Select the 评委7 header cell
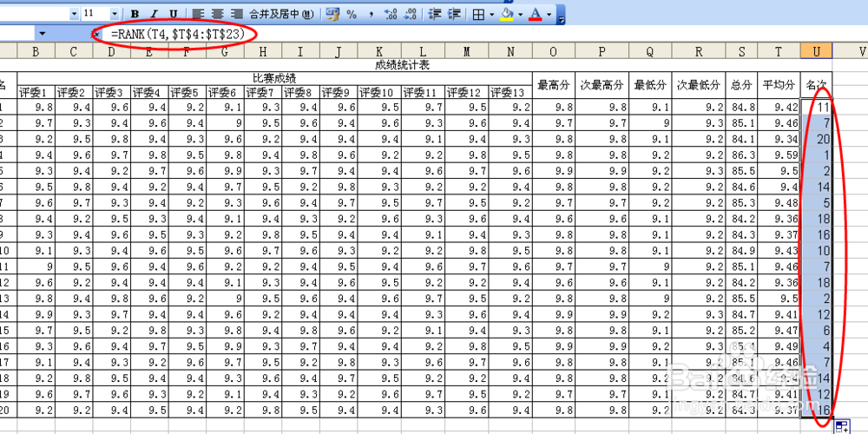868x434 pixels. [x=262, y=91]
